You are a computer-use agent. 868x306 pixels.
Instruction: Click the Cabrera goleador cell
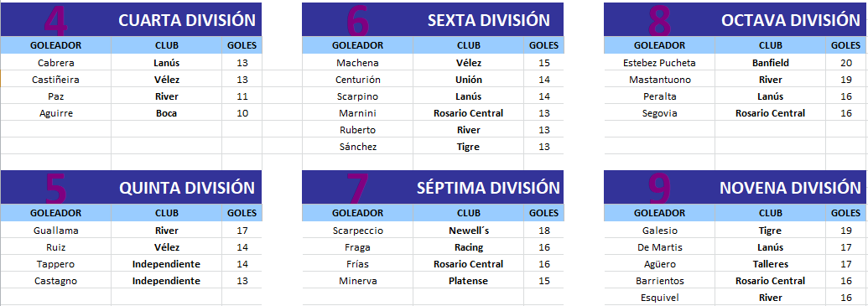click(56, 63)
